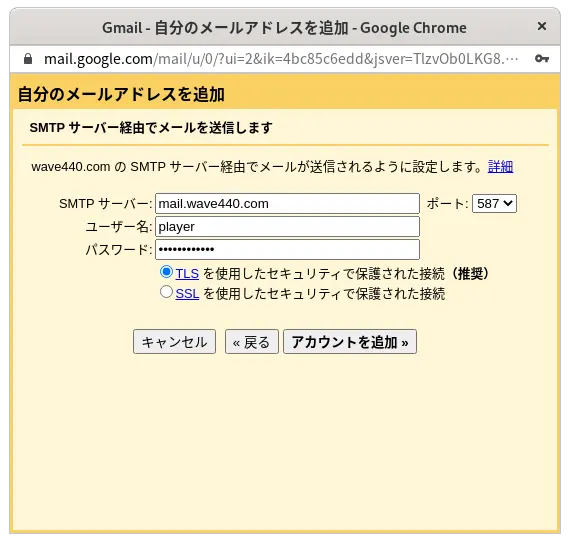
Task: Open the TLS explanation link
Action: pos(187,273)
